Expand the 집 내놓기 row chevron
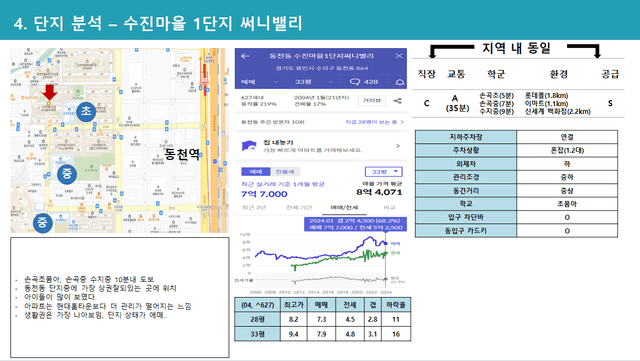This screenshot has height=361, width=640. (x=398, y=146)
